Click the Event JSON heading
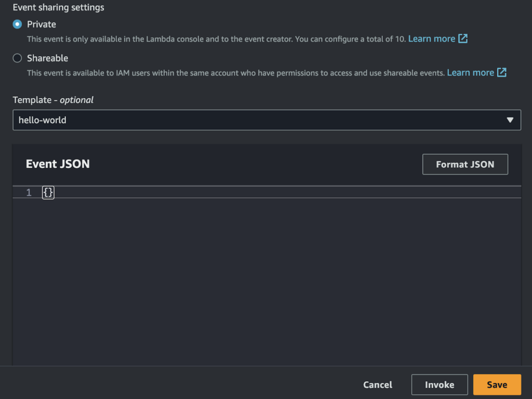The width and height of the screenshot is (532, 399). (x=58, y=164)
